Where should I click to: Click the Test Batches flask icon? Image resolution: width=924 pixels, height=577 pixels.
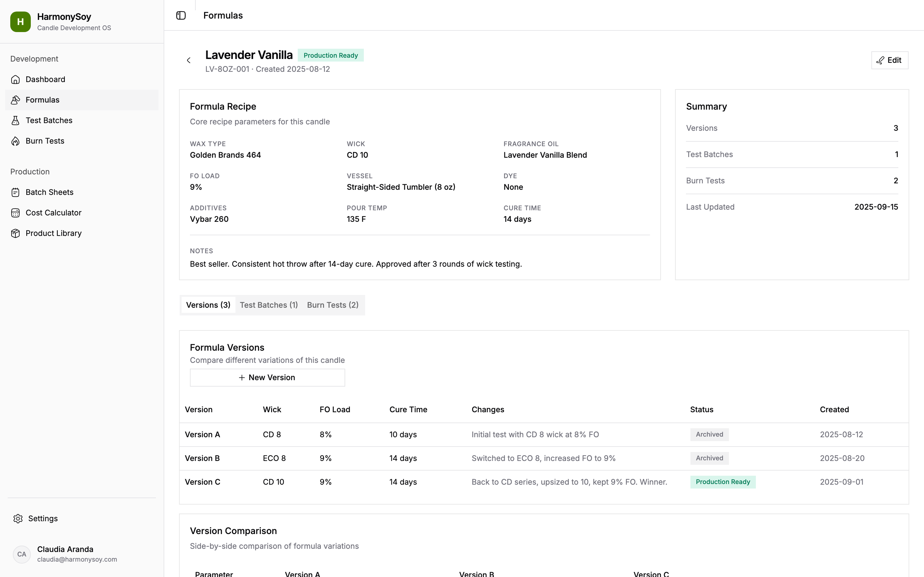(x=15, y=121)
